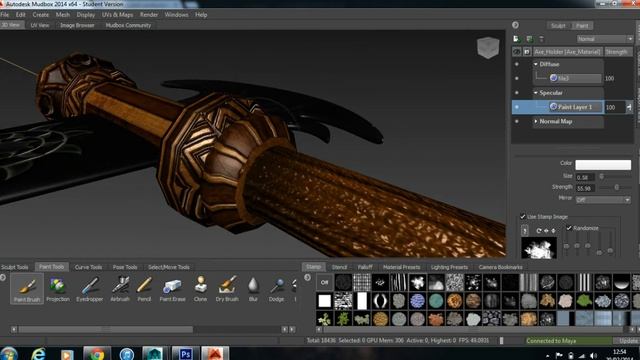This screenshot has height=360, width=640.
Task: Rotate the stamp image
Action: coord(539,231)
